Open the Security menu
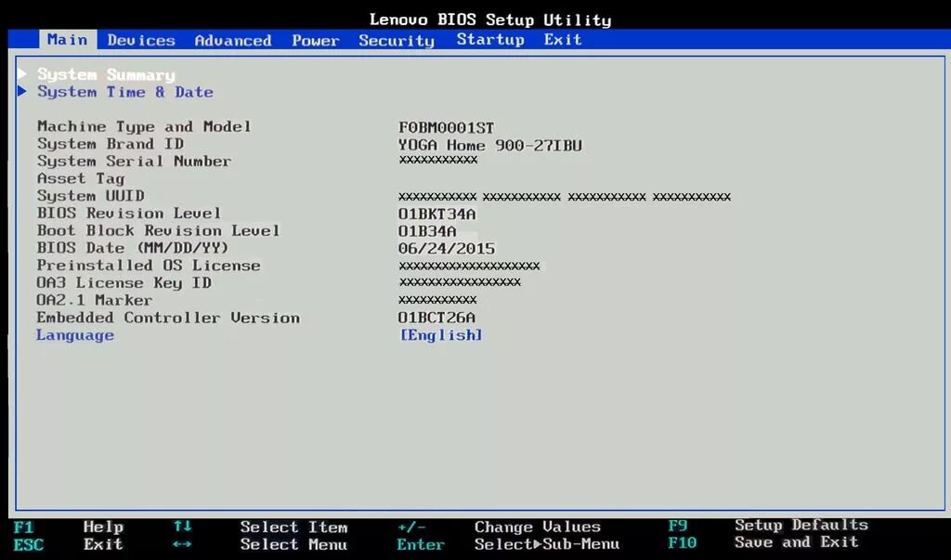Image resolution: width=951 pixels, height=560 pixels. pyautogui.click(x=397, y=40)
